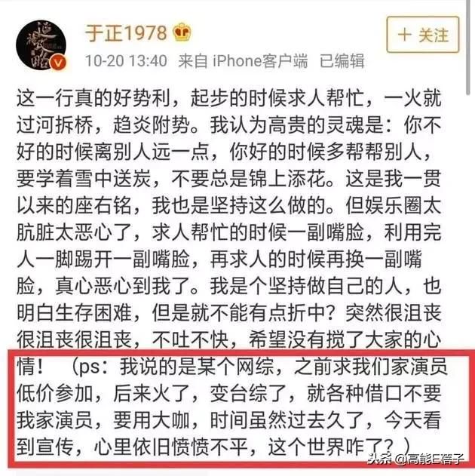Select the line starting 肮脏太恶心了
Image resolution: width=475 pixels, height=476 pixels.
[229, 232]
